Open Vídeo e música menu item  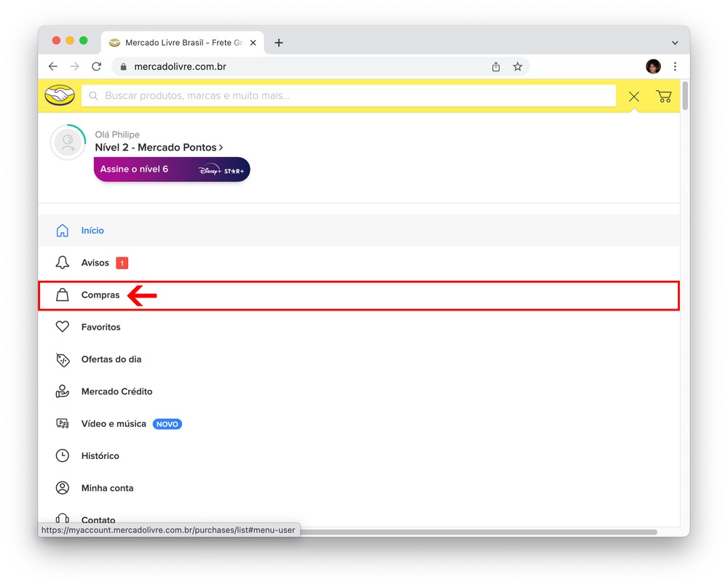point(360,423)
